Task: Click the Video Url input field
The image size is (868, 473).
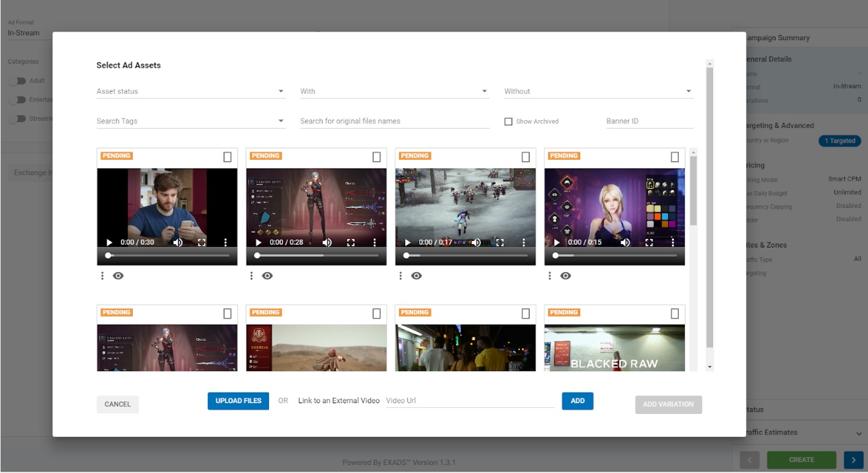Action: 470,401
